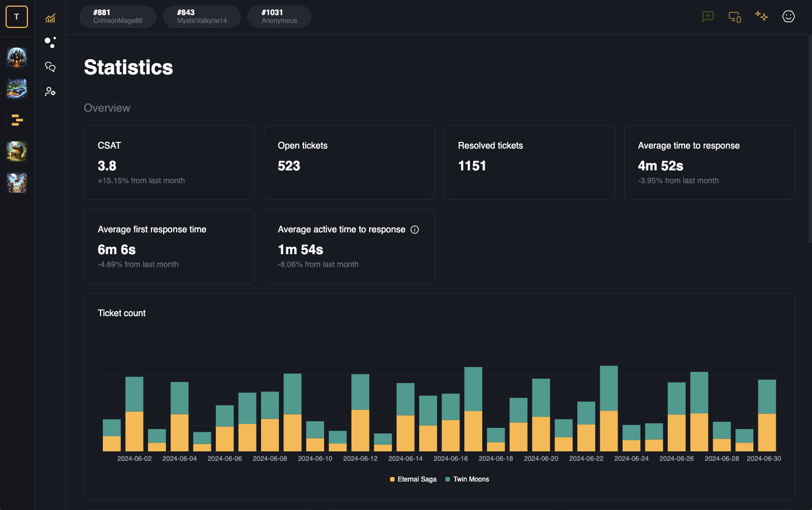
Task: Click the Resolved tickets 1151 value
Action: [472, 166]
